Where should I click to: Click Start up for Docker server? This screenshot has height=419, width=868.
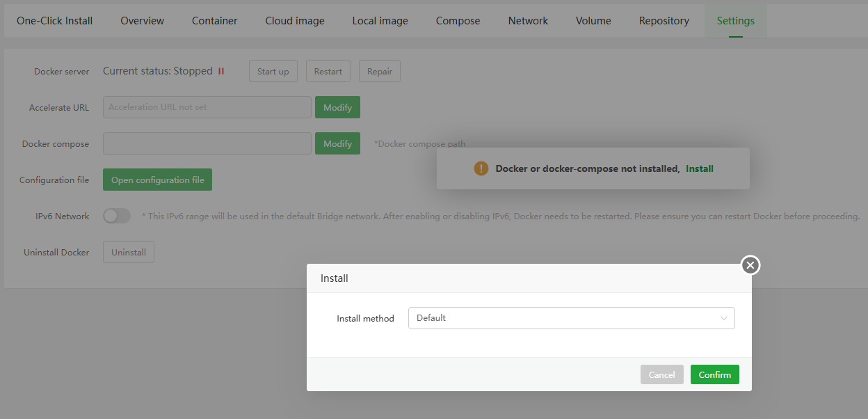tap(273, 71)
